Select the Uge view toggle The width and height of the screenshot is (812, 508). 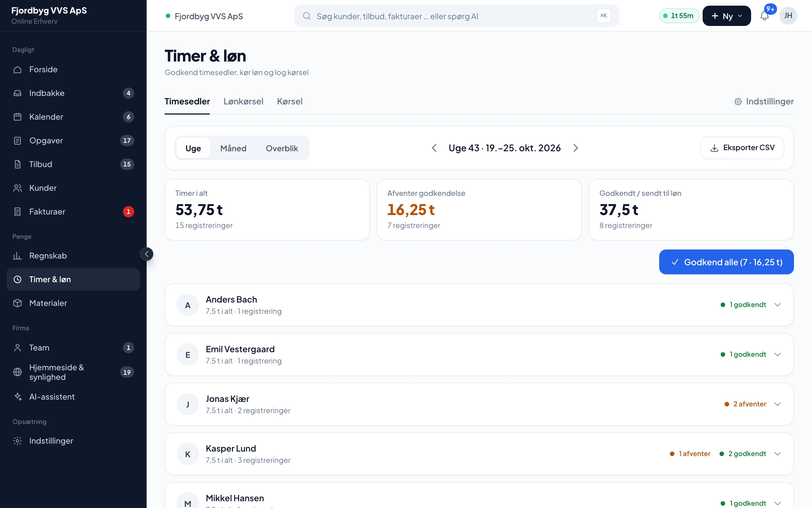point(193,148)
